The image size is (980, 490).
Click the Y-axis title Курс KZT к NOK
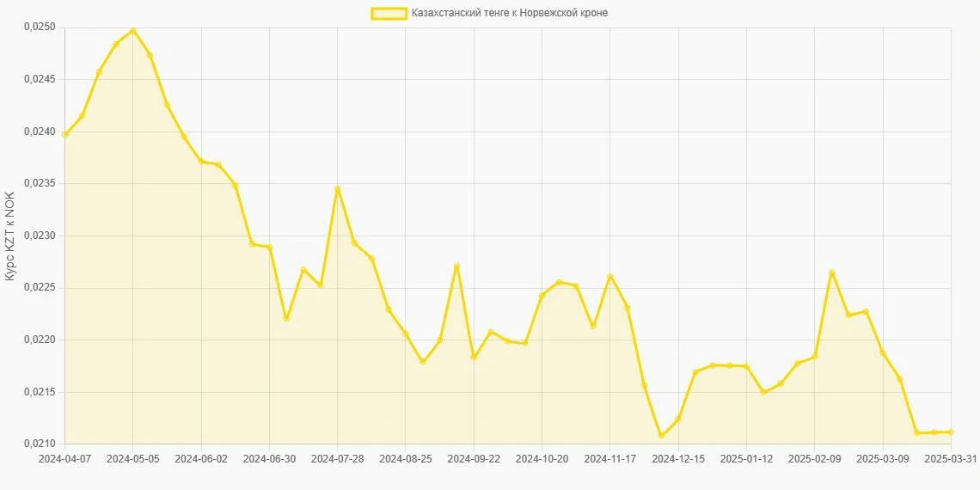pyautogui.click(x=10, y=236)
